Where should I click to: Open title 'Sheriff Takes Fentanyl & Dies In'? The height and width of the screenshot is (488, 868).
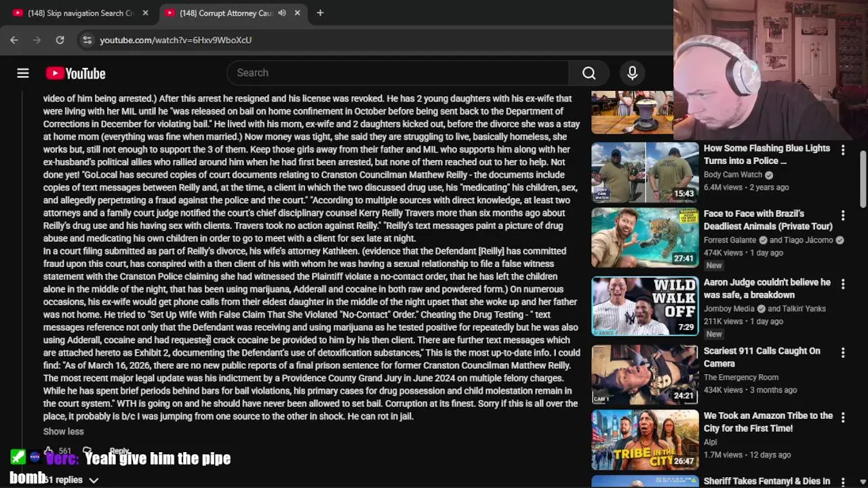pyautogui.click(x=766, y=481)
